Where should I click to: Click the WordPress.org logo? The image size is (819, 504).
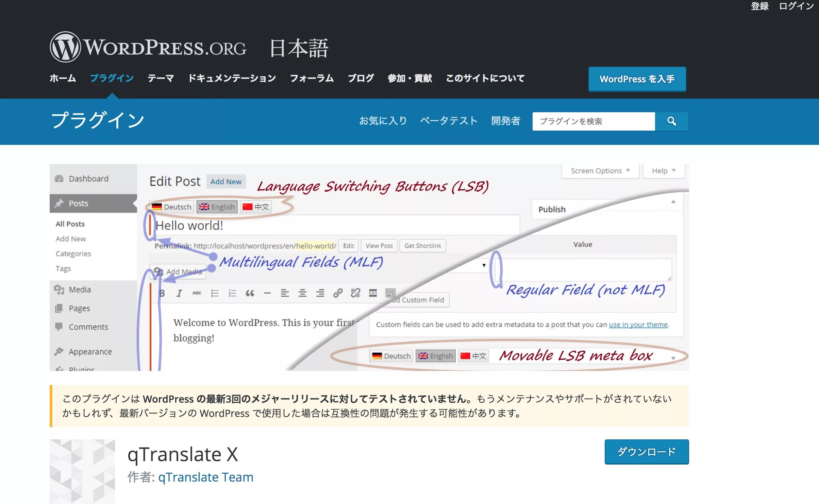148,47
